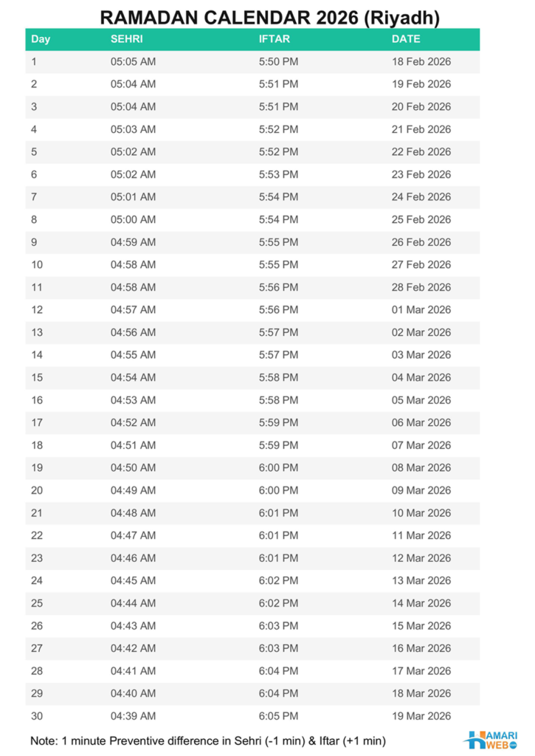Click the 5:50 PM iftar time

(x=279, y=62)
